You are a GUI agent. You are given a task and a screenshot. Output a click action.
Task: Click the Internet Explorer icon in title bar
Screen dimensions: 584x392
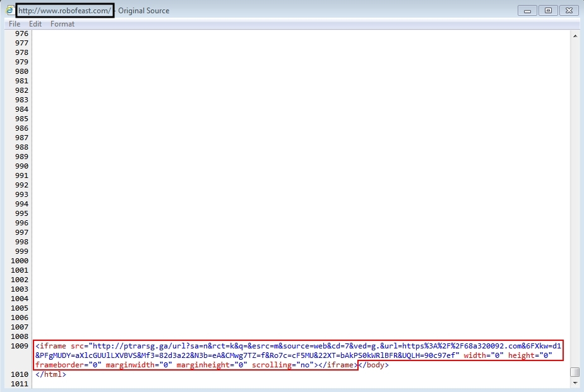pyautogui.click(x=10, y=10)
